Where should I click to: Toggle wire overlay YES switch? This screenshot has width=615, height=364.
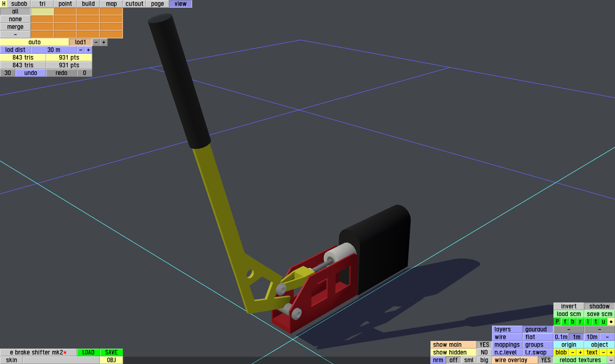(545, 360)
